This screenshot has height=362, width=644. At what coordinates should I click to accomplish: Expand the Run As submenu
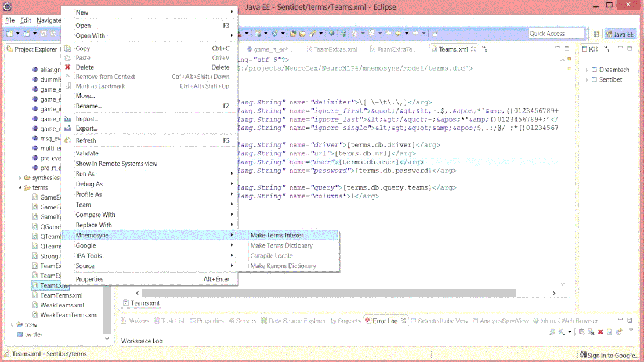pos(150,174)
